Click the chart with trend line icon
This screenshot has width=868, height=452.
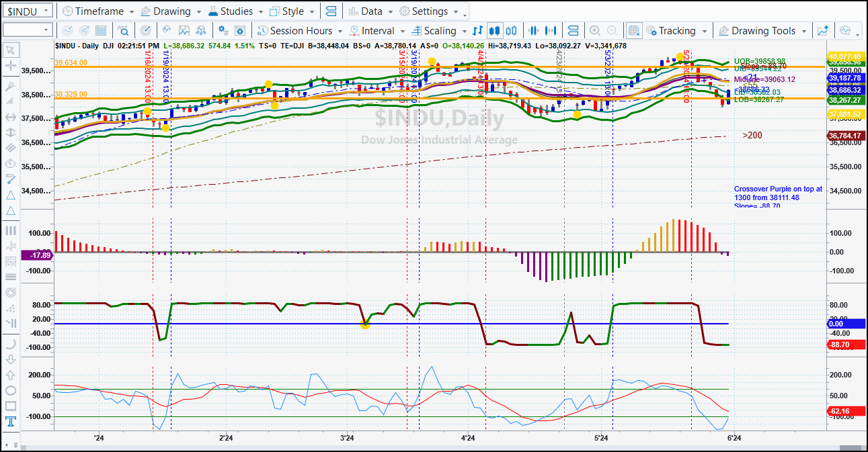click(184, 31)
